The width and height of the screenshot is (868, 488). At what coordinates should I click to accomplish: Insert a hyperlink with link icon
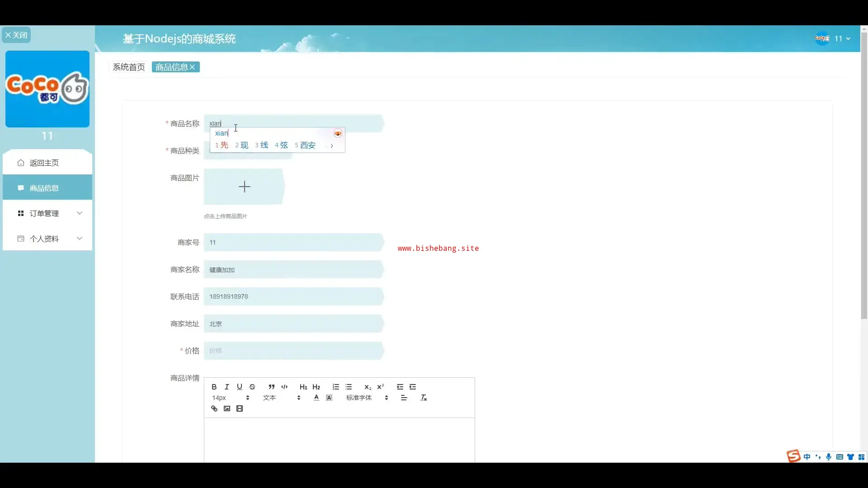coord(214,408)
